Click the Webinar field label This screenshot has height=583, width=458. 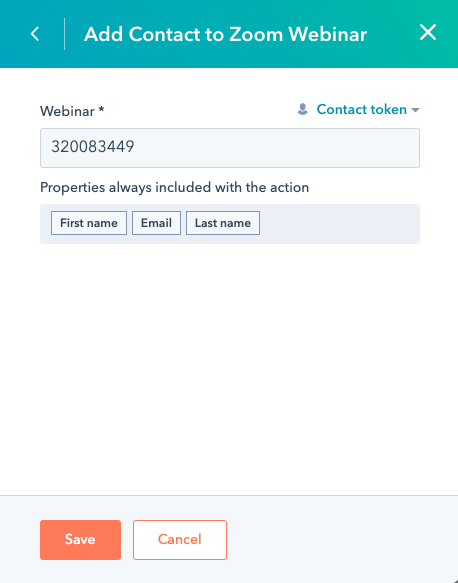click(x=67, y=111)
